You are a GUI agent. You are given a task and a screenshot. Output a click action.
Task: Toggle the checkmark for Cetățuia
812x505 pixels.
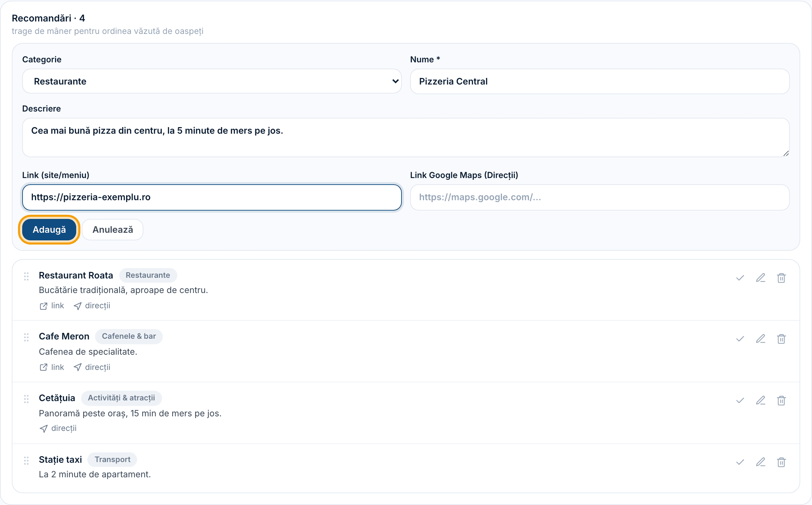click(x=740, y=400)
